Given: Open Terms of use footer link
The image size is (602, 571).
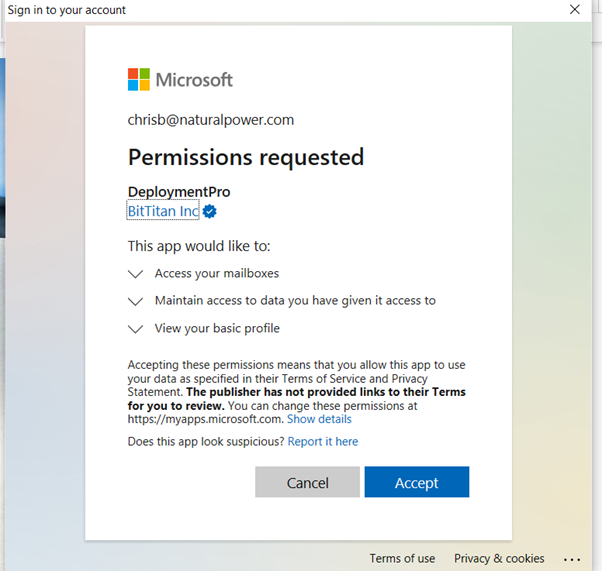Looking at the screenshot, I should (x=402, y=558).
